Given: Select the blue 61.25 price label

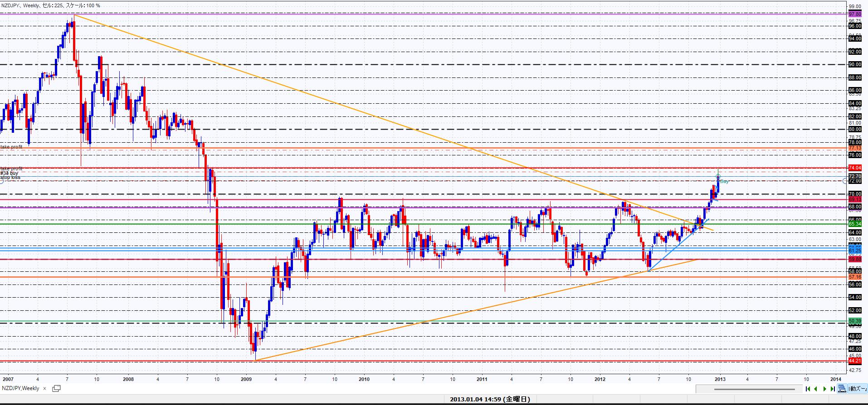Looking at the screenshot, I should click(854, 251).
